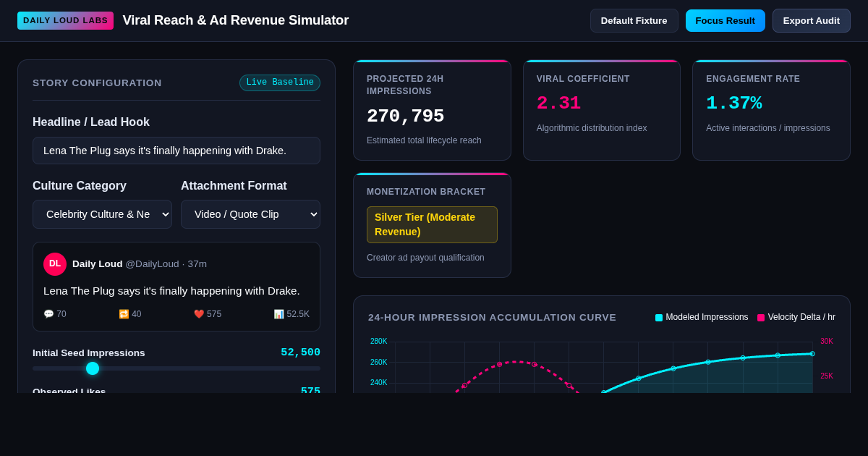Click the 280K left axis label
The width and height of the screenshot is (868, 456).
tap(378, 342)
